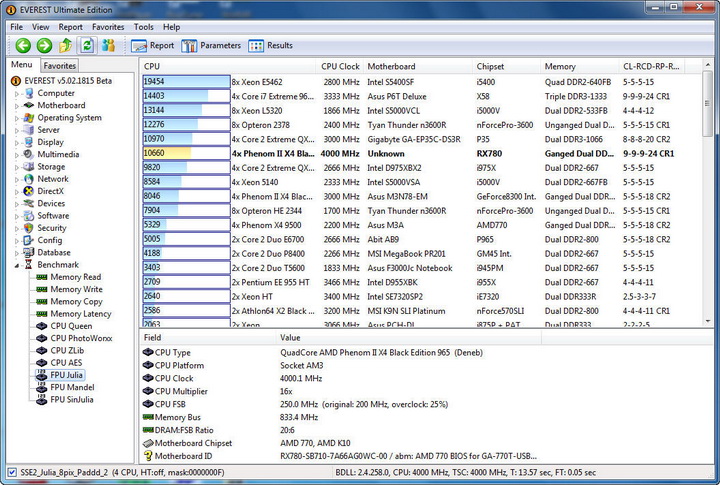Screen dimensions: 720x485
Task: Click the green Back arrow icon
Action: point(23,45)
